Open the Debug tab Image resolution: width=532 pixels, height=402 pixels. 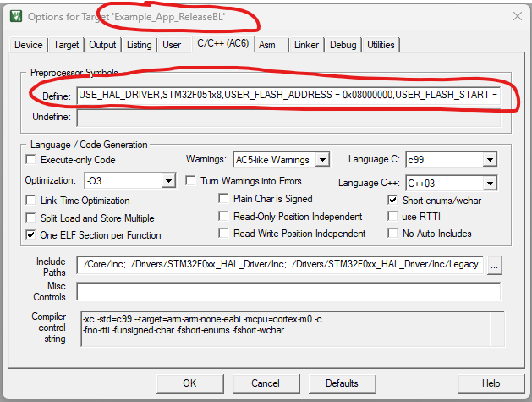343,45
